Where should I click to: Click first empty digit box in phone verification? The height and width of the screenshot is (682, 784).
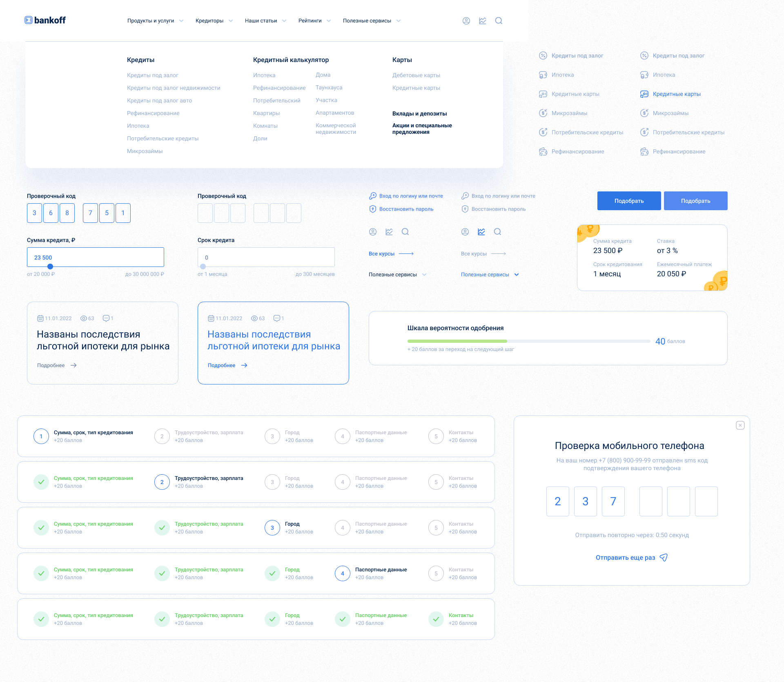(650, 501)
